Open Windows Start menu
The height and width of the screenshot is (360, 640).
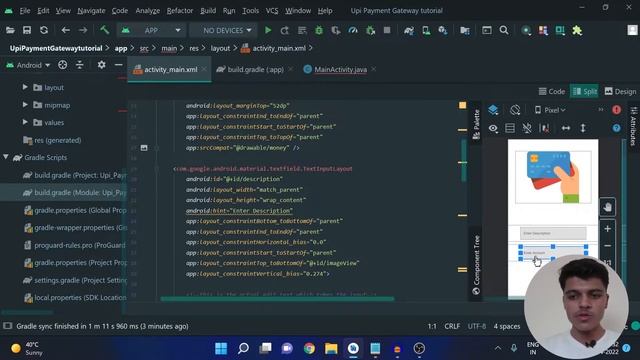(x=221, y=348)
